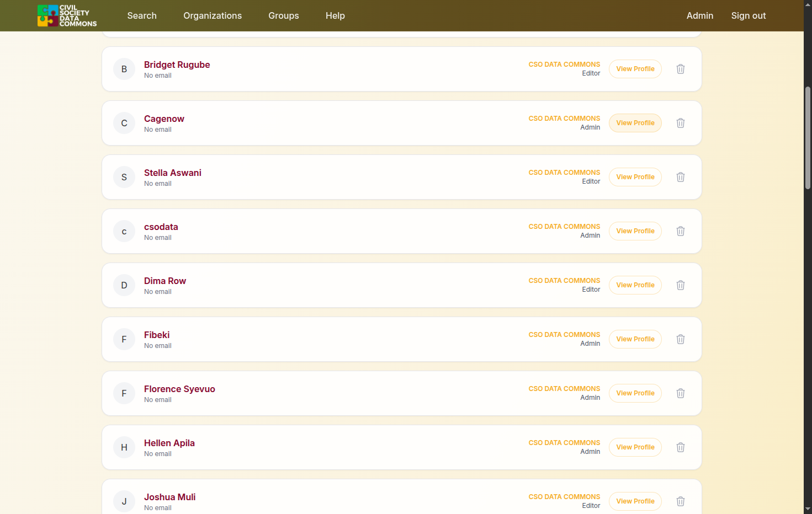This screenshot has width=812, height=514.
Task: Click the page vertical scrollbar thumb
Action: coord(808,138)
